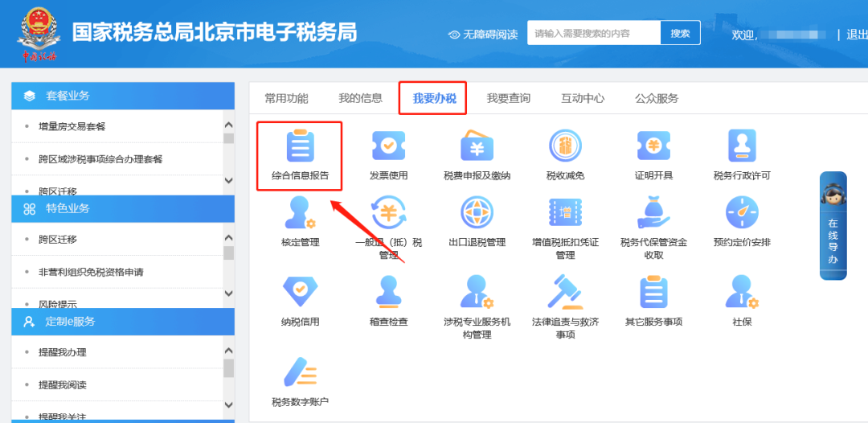The height and width of the screenshot is (423, 868).
Task: Click the 特色业务 scrollbar thumb
Action: 228,253
